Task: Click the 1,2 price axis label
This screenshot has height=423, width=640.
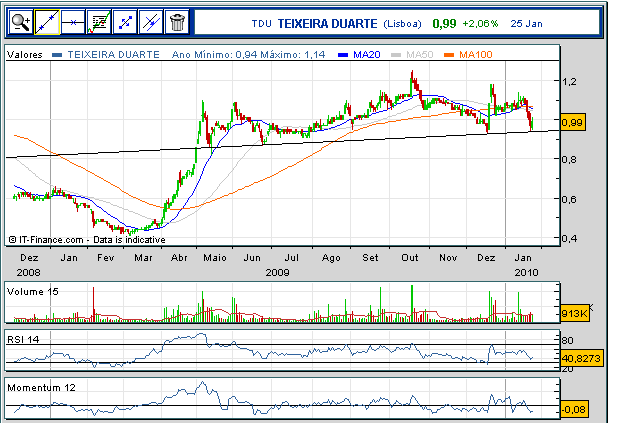Action: pyautogui.click(x=569, y=81)
